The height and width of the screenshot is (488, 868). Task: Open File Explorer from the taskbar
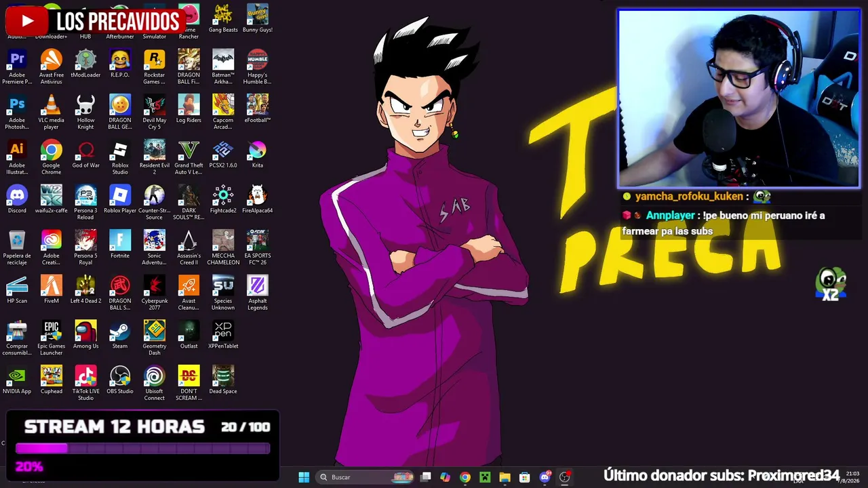[x=505, y=477]
